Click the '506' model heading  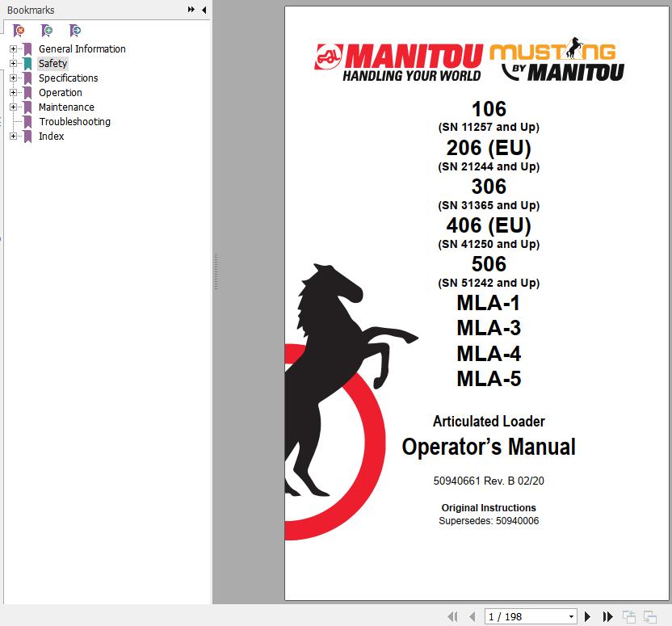click(489, 264)
